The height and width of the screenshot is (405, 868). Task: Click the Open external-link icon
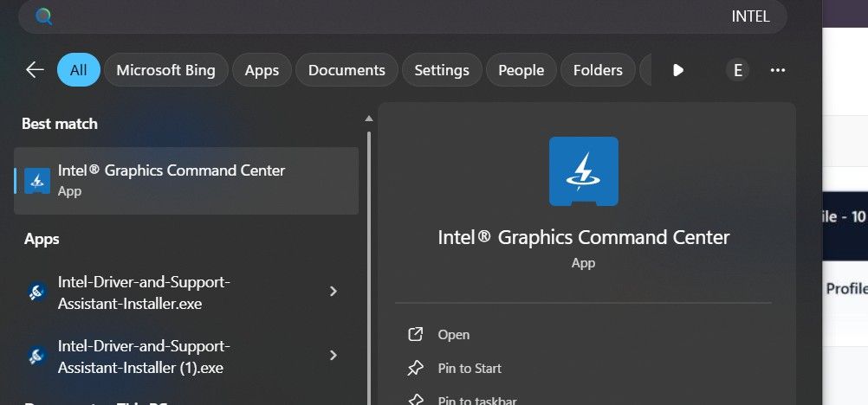415,334
